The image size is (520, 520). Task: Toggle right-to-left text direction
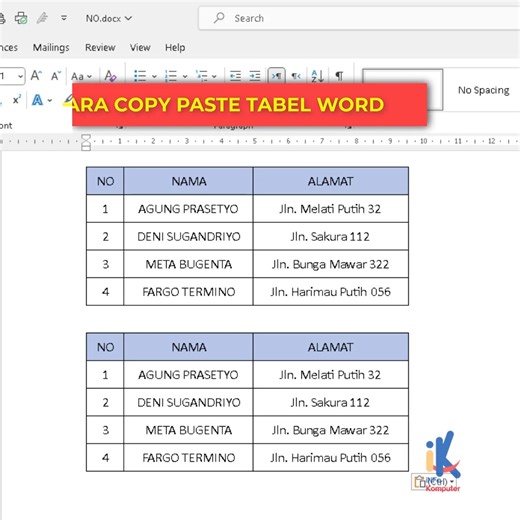tap(296, 76)
